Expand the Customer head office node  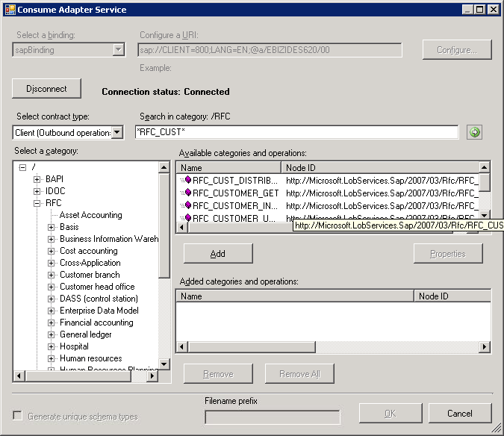[51, 287]
